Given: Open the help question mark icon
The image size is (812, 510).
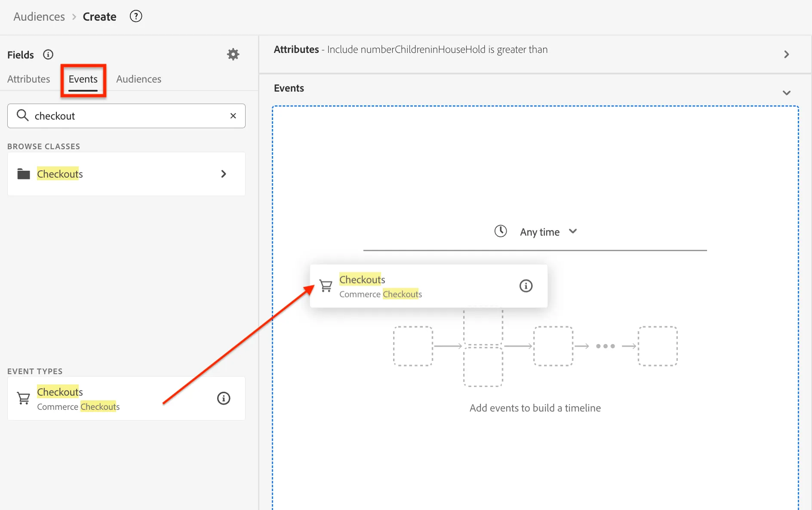Looking at the screenshot, I should click(136, 16).
